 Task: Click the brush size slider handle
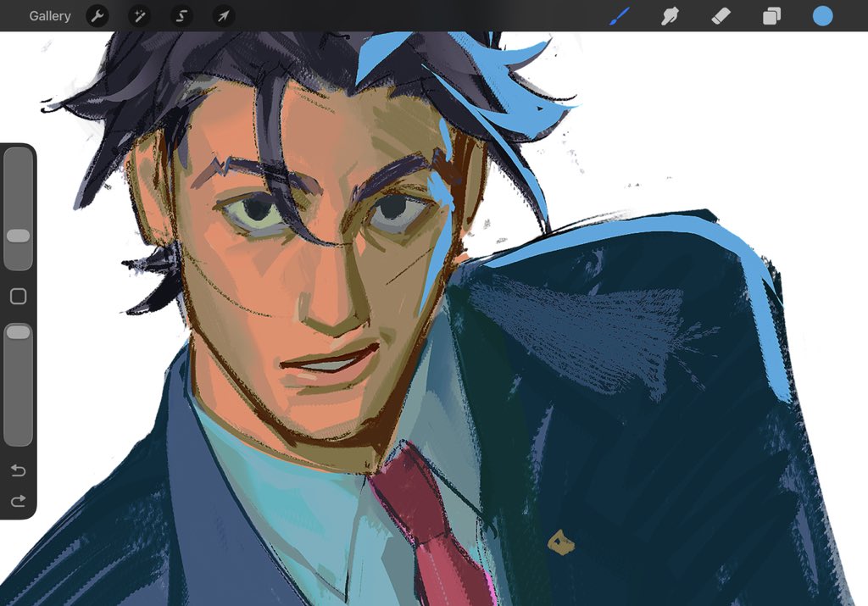pyautogui.click(x=19, y=236)
